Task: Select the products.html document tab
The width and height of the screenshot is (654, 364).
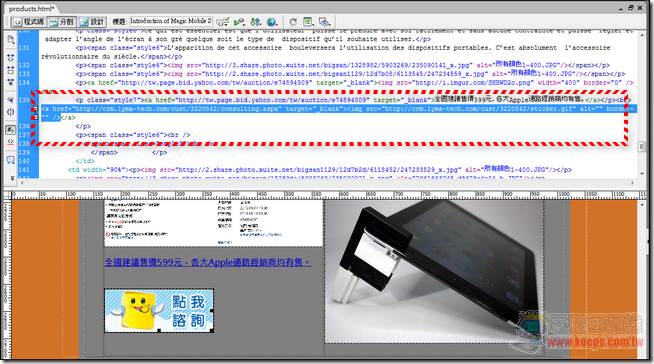Action: (32, 8)
